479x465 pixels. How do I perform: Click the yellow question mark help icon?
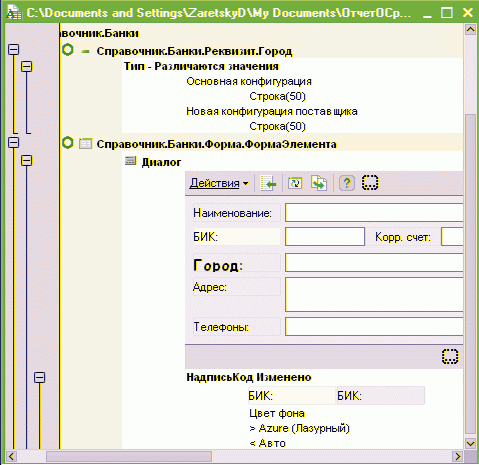coord(347,183)
